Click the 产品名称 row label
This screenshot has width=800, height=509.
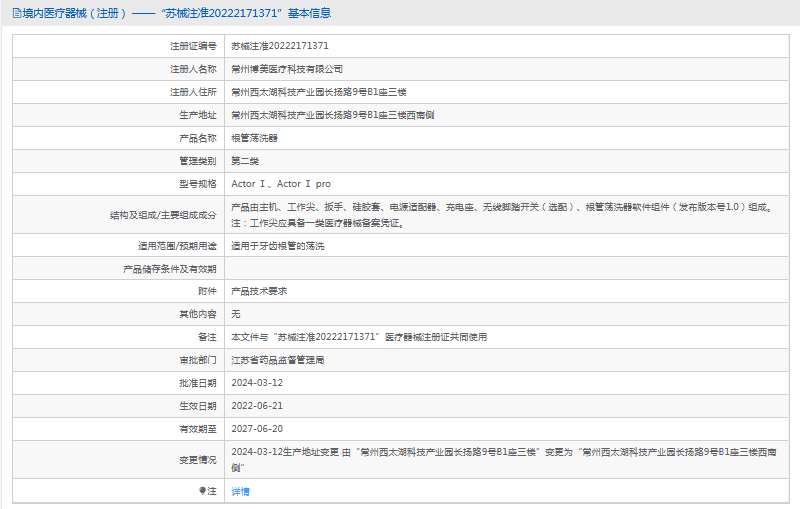pyautogui.click(x=198, y=138)
